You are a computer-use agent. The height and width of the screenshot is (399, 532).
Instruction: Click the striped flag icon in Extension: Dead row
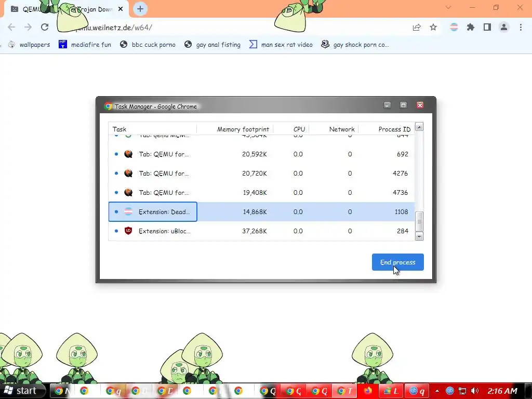tap(128, 212)
